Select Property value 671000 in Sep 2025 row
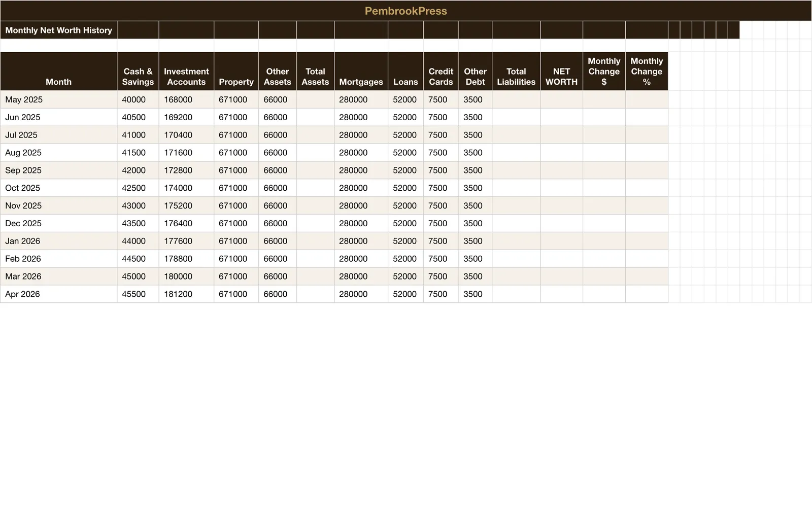812x522 pixels. coord(236,170)
